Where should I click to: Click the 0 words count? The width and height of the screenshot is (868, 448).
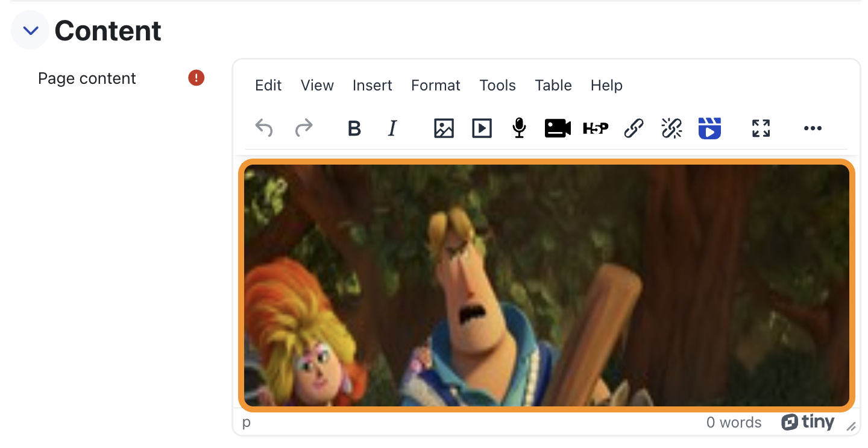pos(734,423)
